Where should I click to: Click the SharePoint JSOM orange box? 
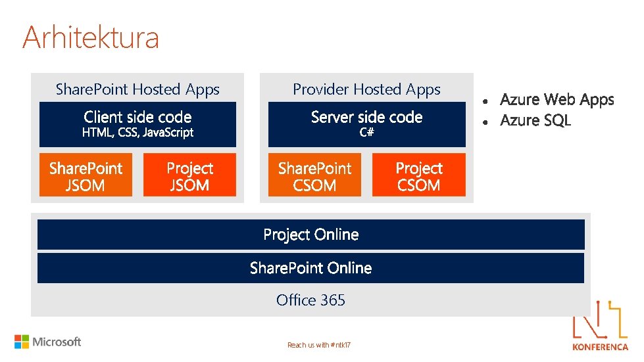pyautogui.click(x=86, y=175)
